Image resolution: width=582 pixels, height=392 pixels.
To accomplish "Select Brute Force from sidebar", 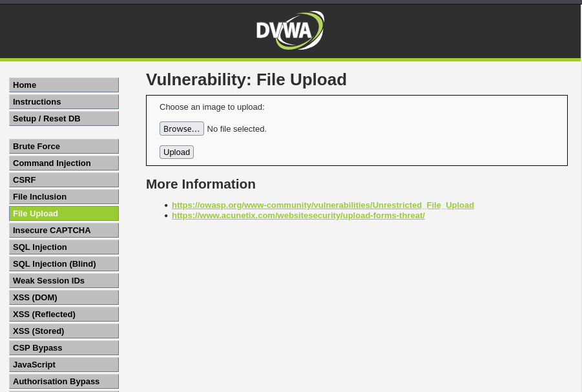I will click(x=63, y=147).
